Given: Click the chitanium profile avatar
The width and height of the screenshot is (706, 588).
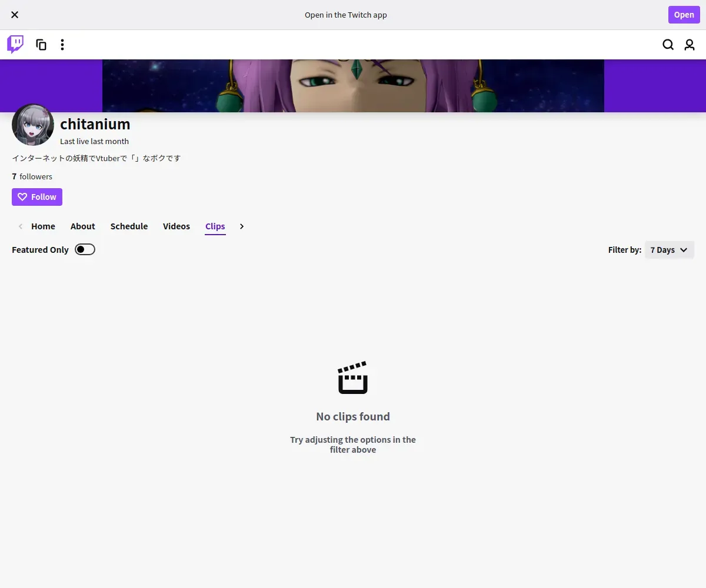Looking at the screenshot, I should tap(33, 125).
